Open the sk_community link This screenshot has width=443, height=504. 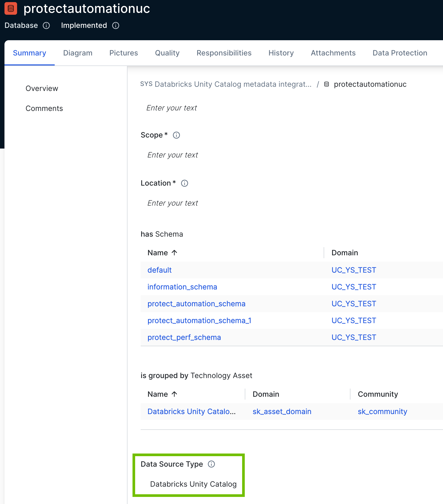point(382,411)
